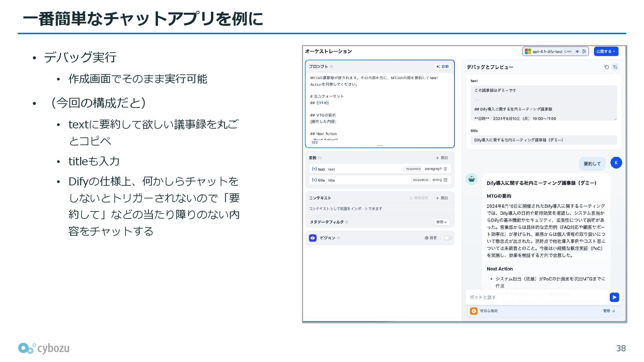Click the variable icon of the text row
This screenshot has width=644, height=362.
tap(314, 169)
